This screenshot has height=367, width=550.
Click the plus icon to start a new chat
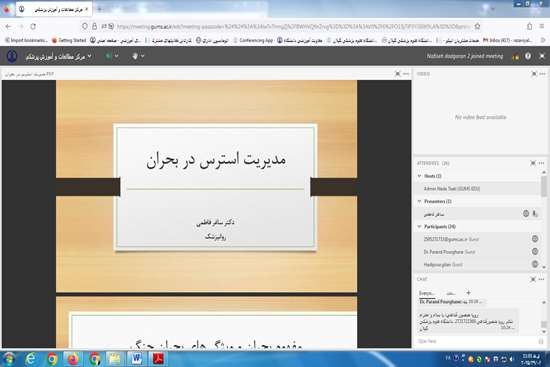pos(468,293)
